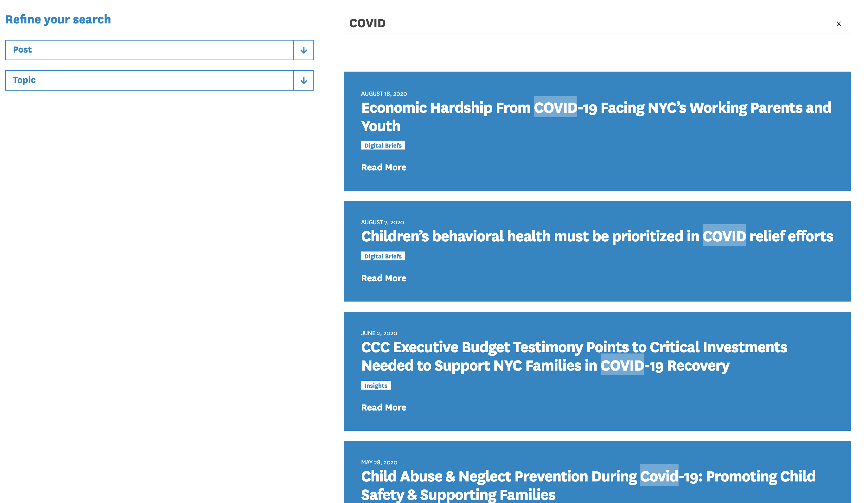The height and width of the screenshot is (503, 868).
Task: Clear the COVID search query with the X
Action: click(839, 23)
